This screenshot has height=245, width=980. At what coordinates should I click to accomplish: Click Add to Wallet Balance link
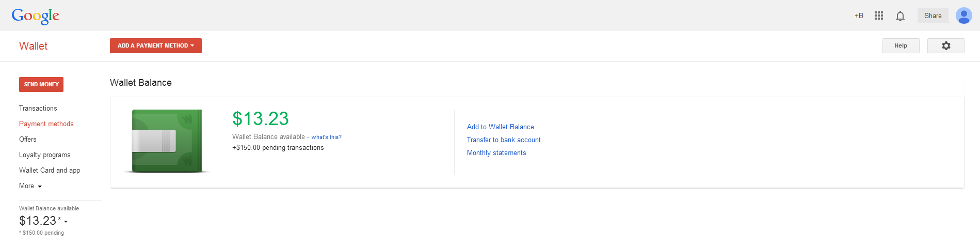pos(500,127)
